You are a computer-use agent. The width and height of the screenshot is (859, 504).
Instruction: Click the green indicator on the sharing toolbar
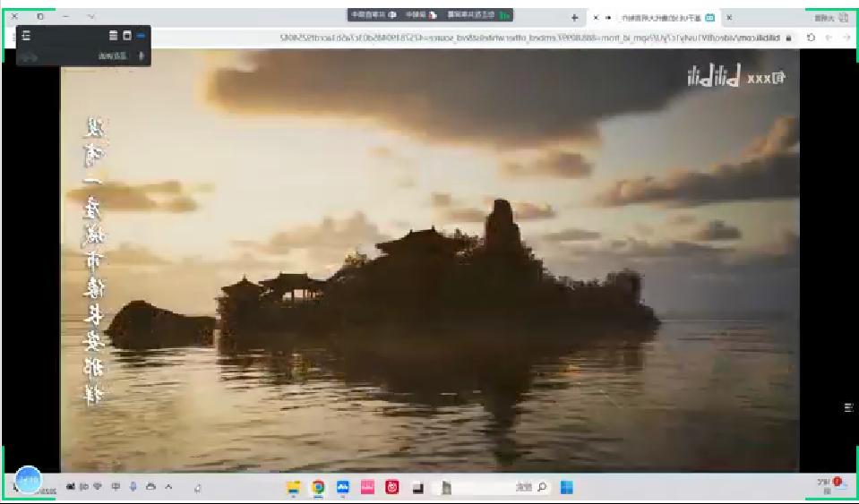pyautogui.click(x=505, y=15)
